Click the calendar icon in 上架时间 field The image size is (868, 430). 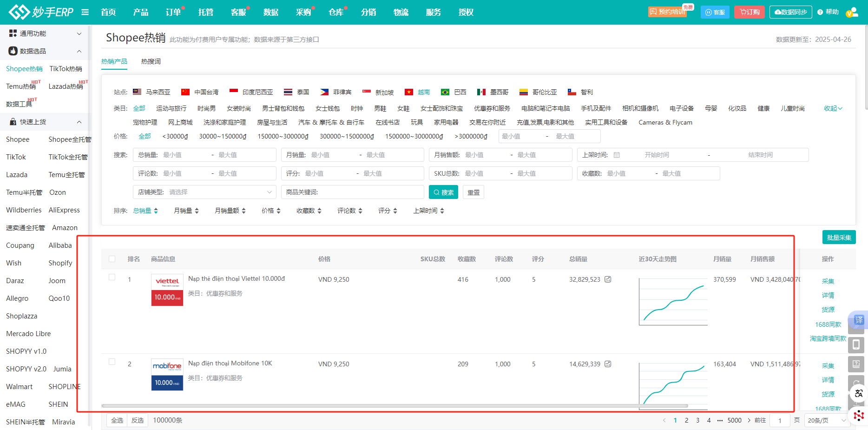pyautogui.click(x=617, y=155)
